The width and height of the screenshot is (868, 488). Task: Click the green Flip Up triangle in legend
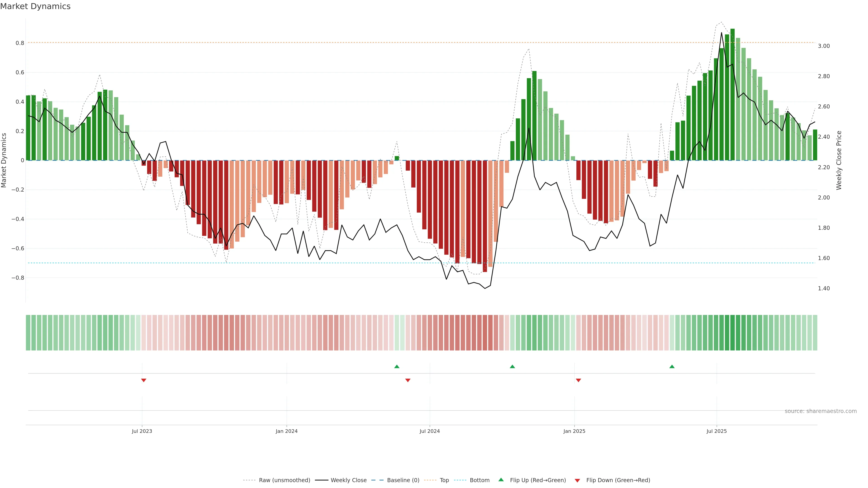[x=501, y=480]
